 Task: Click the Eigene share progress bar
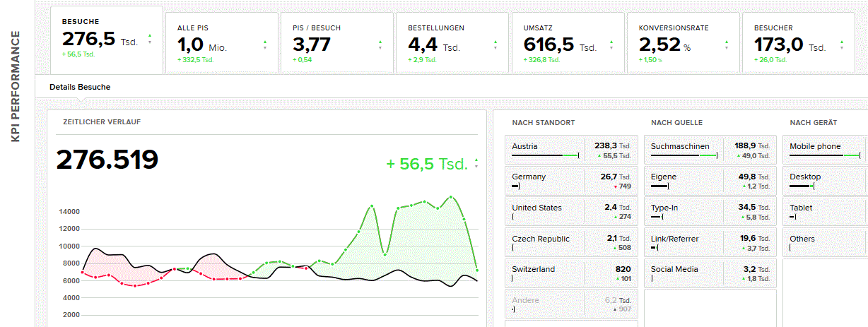(x=660, y=186)
